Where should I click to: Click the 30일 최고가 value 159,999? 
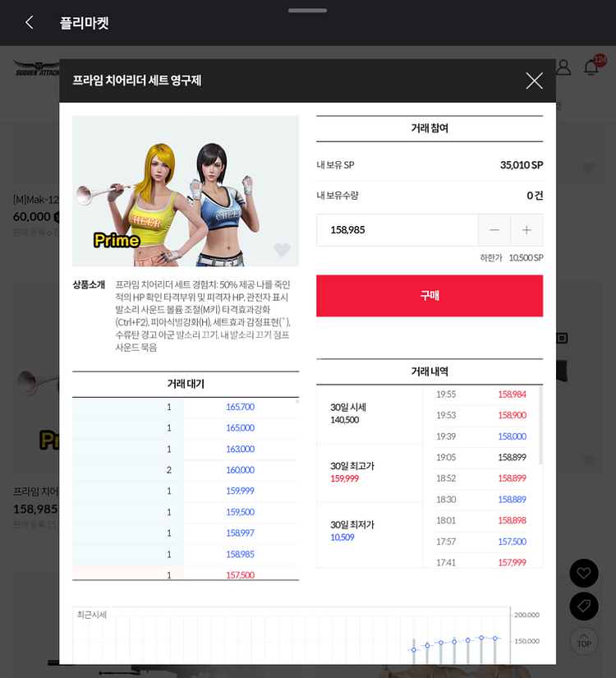344,478
